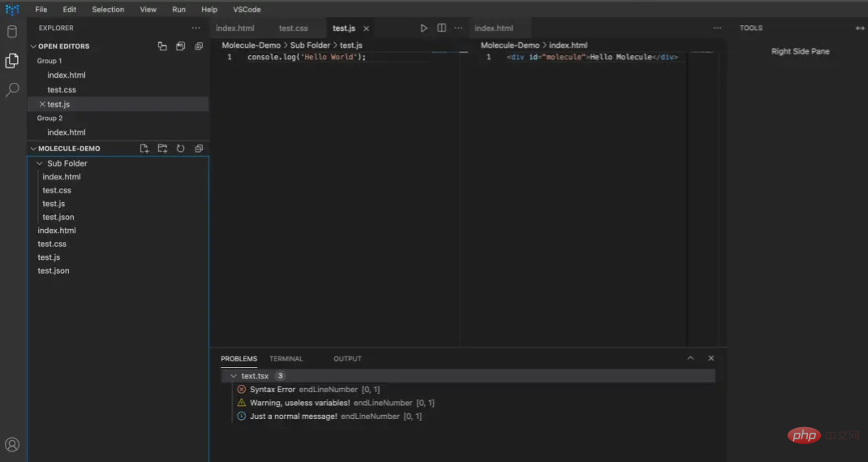This screenshot has height=462, width=868.
Task: Close the test.js editor tab
Action: [366, 28]
